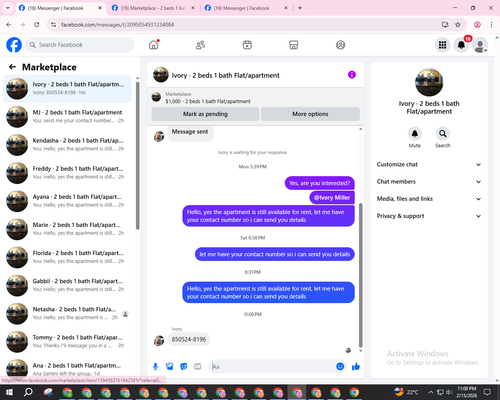This screenshot has height=400, width=500.
Task: Select the Ivory conversation in the list
Action: [67, 89]
